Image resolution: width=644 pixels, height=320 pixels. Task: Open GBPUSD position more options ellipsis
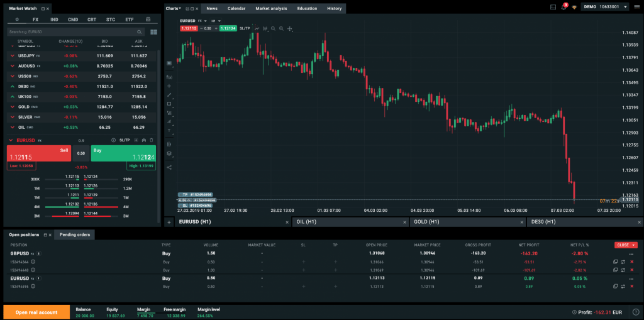tap(631, 254)
